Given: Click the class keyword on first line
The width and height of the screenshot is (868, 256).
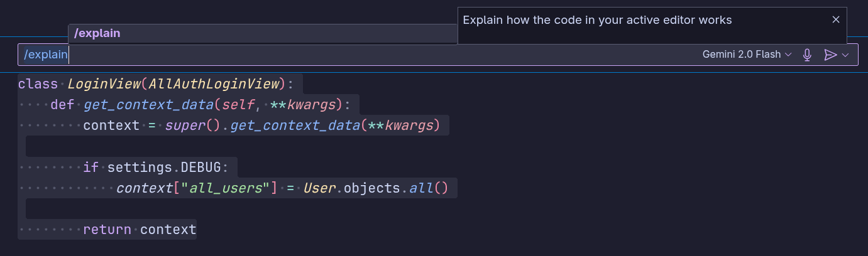Looking at the screenshot, I should [38, 83].
